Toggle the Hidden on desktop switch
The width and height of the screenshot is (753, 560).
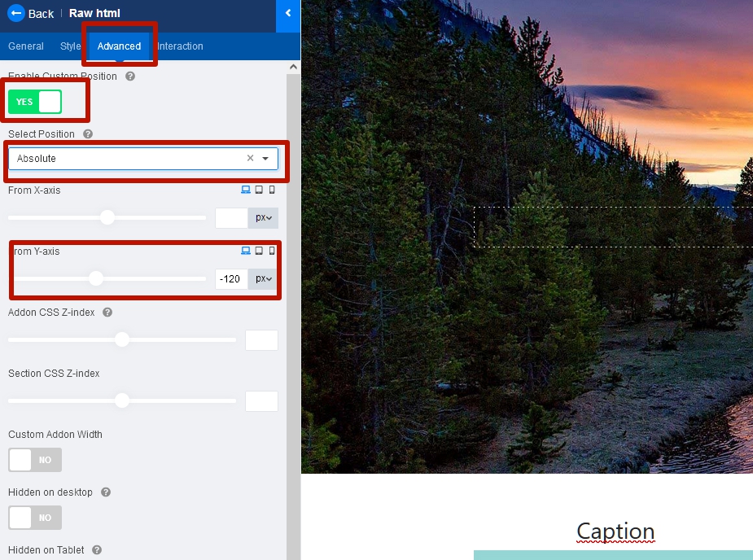[x=35, y=518]
